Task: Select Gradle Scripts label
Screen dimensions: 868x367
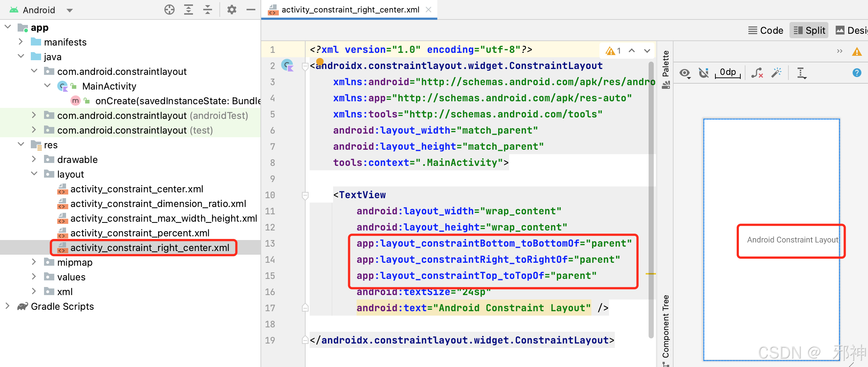Action: pos(62,306)
